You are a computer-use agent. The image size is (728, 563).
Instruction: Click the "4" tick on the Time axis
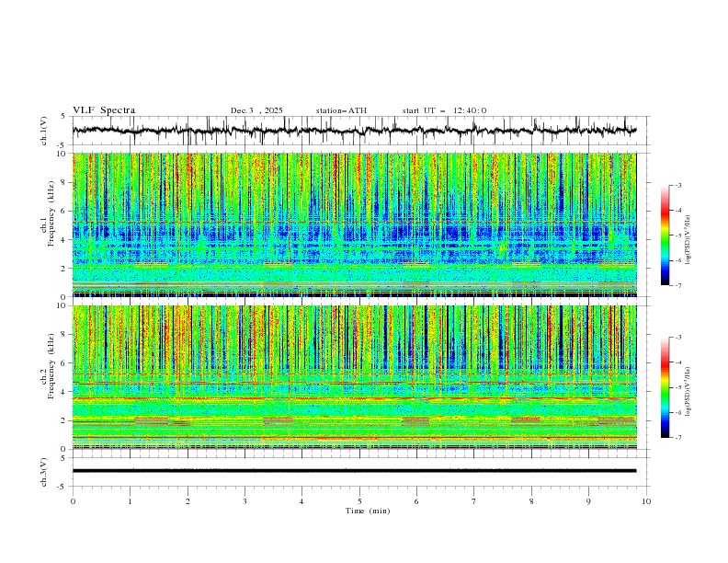point(301,501)
